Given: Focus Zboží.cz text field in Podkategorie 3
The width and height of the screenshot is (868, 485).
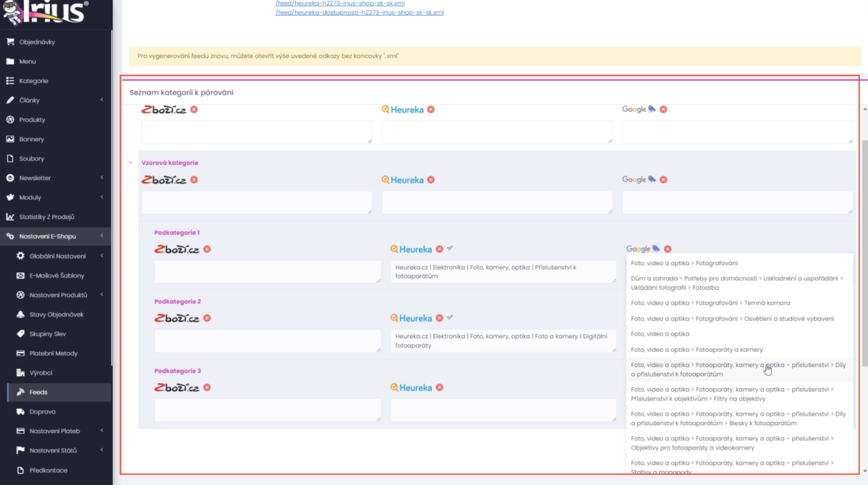Looking at the screenshot, I should pyautogui.click(x=268, y=410).
